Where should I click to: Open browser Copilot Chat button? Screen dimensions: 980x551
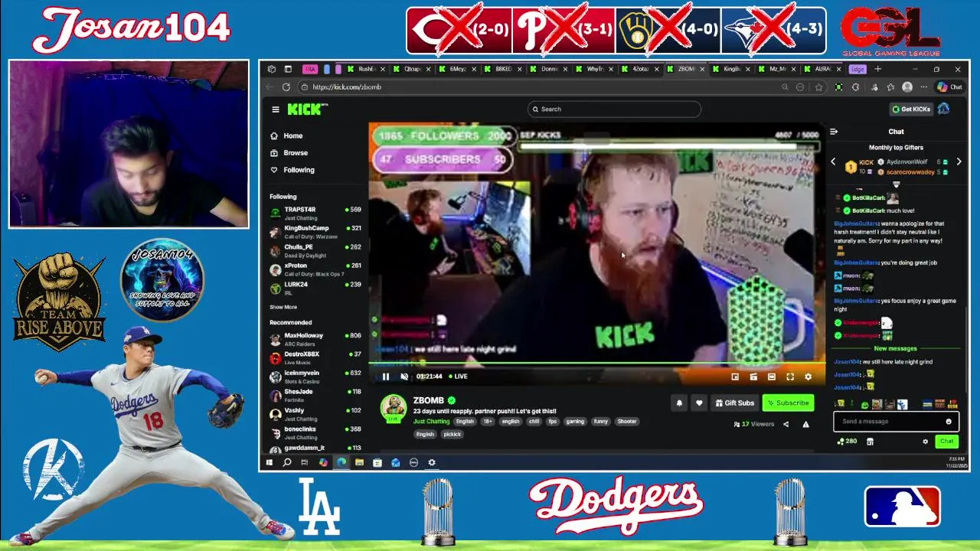[950, 87]
